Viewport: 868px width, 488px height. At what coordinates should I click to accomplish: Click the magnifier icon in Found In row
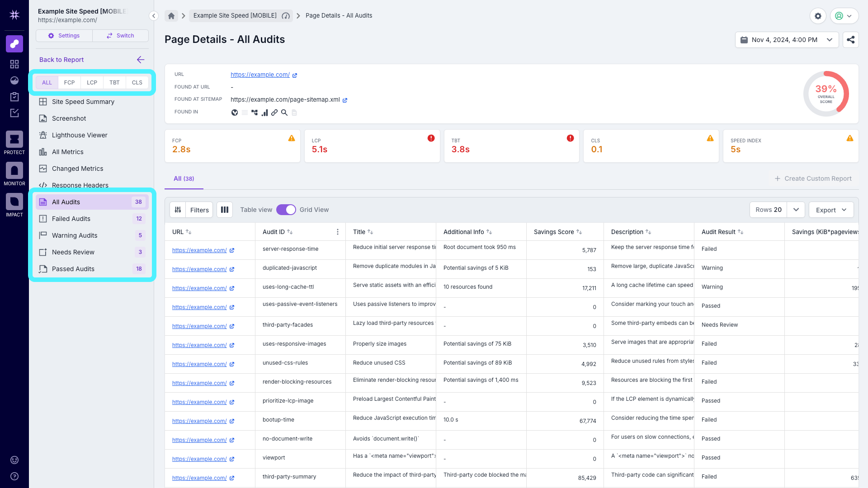[284, 113]
